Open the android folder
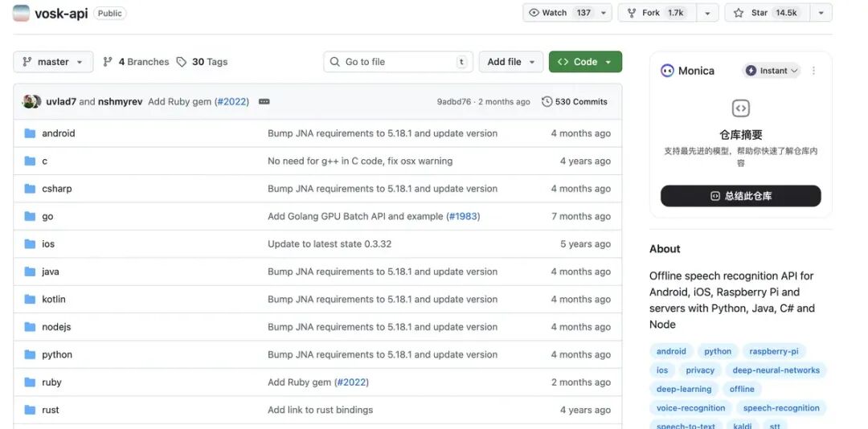Screen dimensions: 868x429 pos(58,133)
